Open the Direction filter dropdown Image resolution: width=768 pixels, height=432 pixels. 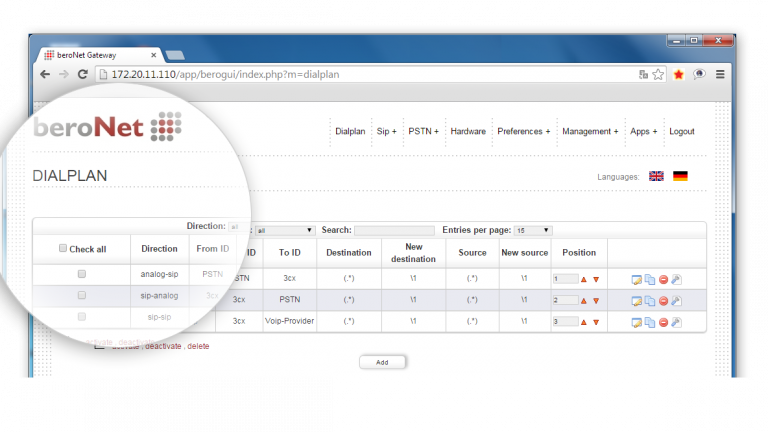[x=284, y=230]
